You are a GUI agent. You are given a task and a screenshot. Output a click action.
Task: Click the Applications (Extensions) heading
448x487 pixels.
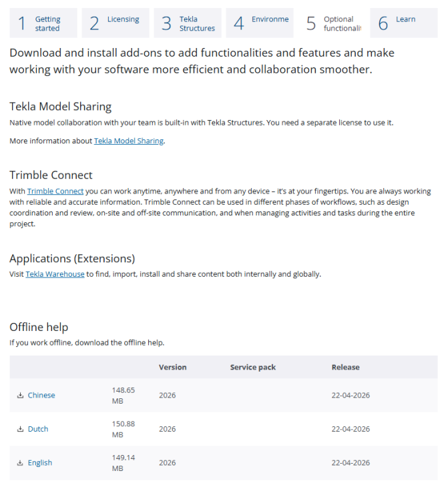[x=72, y=259]
